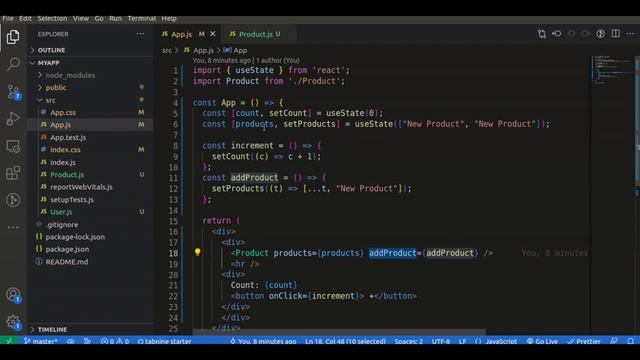Viewport: 640px width, 360px height.
Task: Split the editor to the right
Action: tap(616, 34)
